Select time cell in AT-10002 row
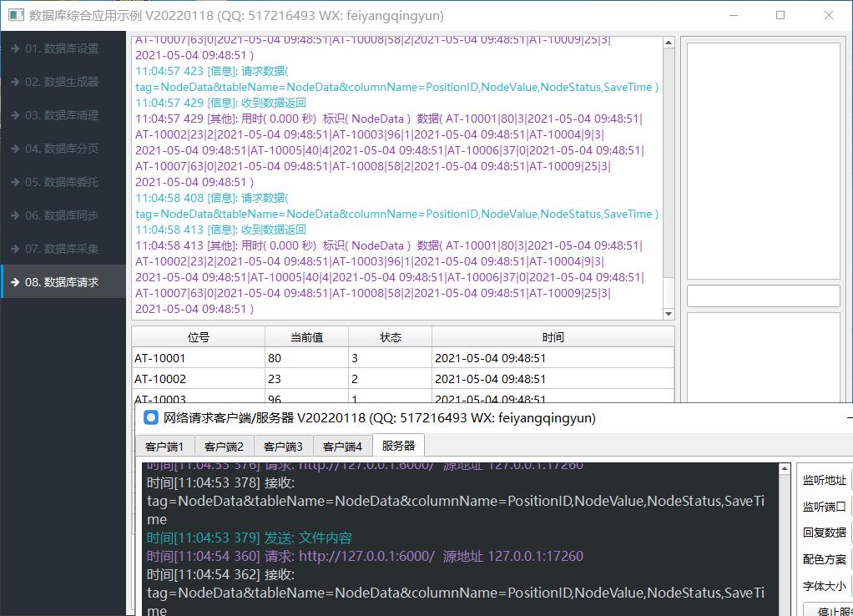Viewport: 853px width, 616px height. [553, 379]
